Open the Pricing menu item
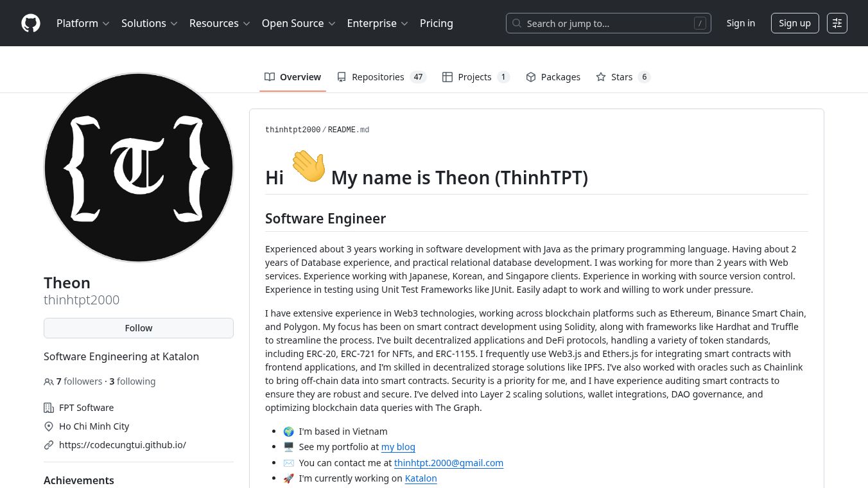Image resolution: width=868 pixels, height=488 pixels. pos(437,23)
